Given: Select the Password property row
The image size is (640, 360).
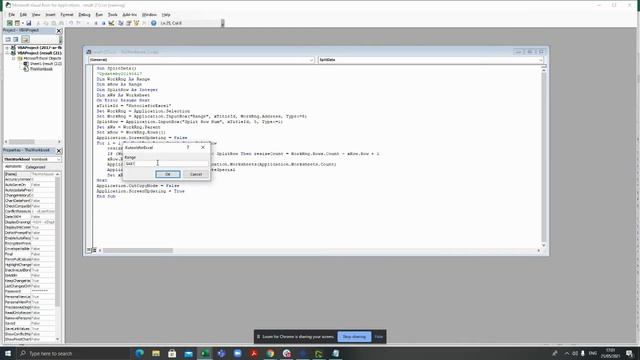Looking at the screenshot, I should tap(29, 291).
